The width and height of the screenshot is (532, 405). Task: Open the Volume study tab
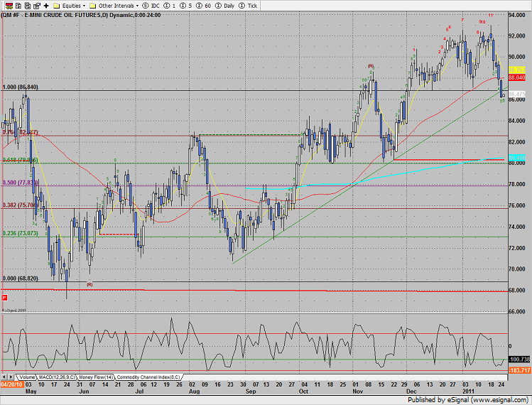[x=28, y=376]
